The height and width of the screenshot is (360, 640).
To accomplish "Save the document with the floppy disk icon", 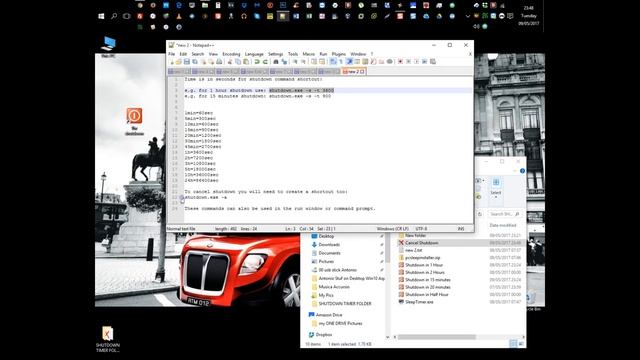I will 187,62.
